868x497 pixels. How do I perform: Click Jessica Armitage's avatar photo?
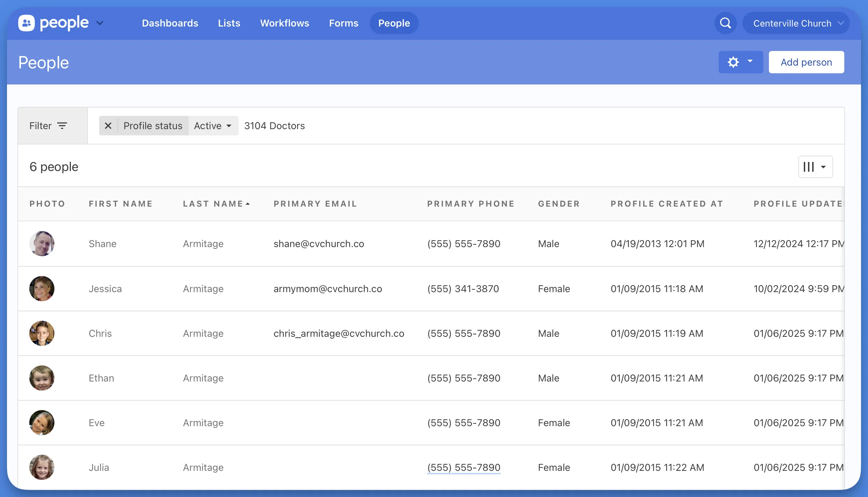pyautogui.click(x=42, y=289)
